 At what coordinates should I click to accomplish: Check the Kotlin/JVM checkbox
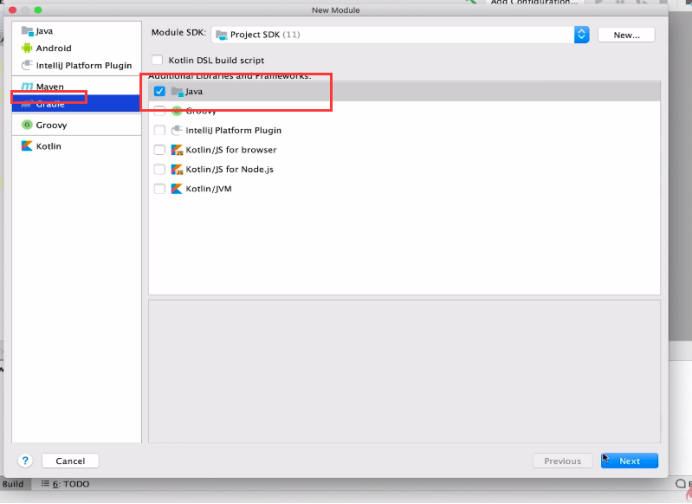159,188
